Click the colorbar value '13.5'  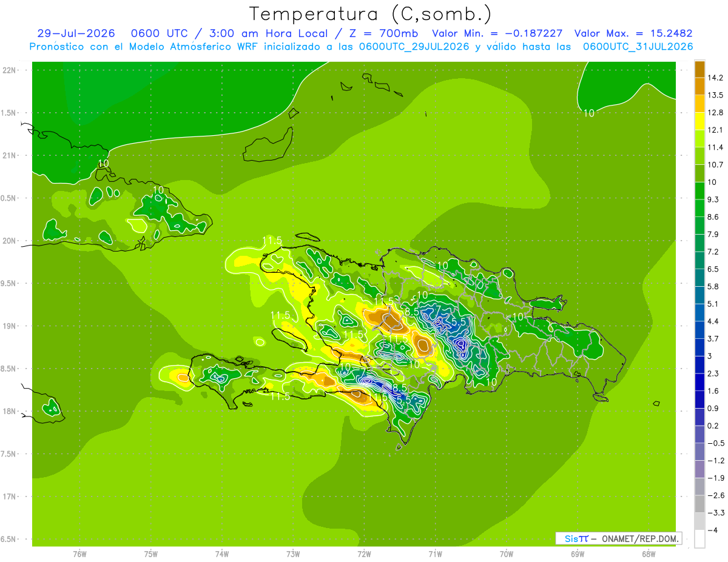point(715,95)
